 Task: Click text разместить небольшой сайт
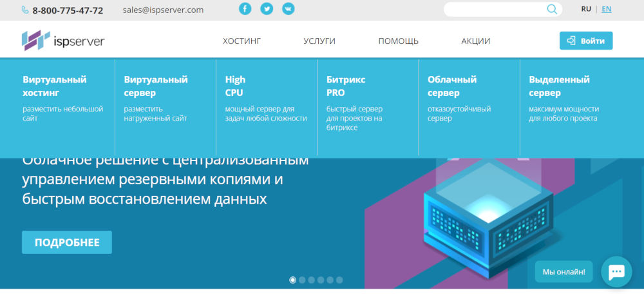63,114
